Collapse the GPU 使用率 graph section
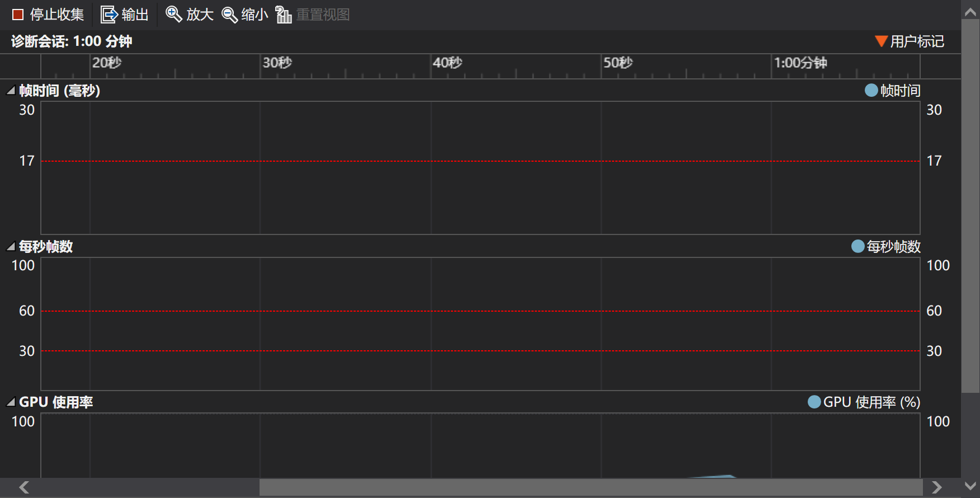This screenshot has width=980, height=498. click(x=11, y=402)
